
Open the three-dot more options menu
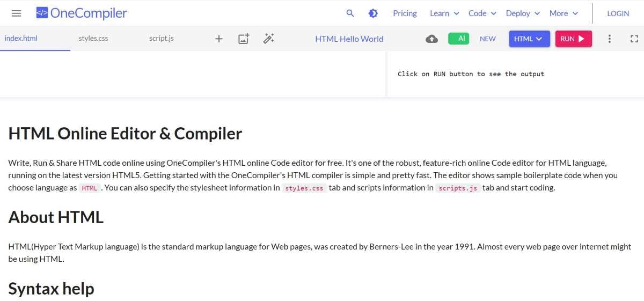point(609,39)
